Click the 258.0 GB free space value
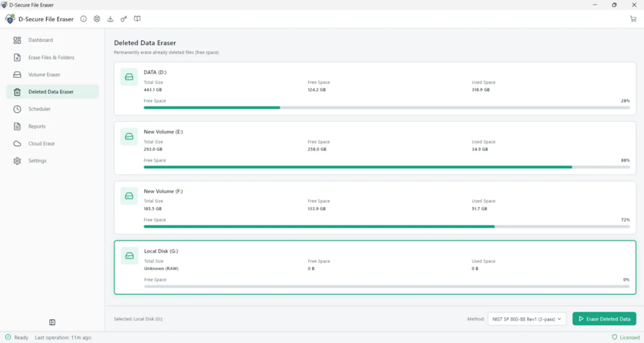The image size is (644, 343). pos(317,149)
